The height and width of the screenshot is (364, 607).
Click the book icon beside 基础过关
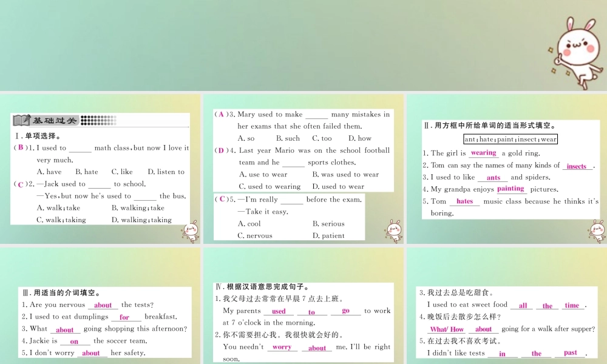21,120
